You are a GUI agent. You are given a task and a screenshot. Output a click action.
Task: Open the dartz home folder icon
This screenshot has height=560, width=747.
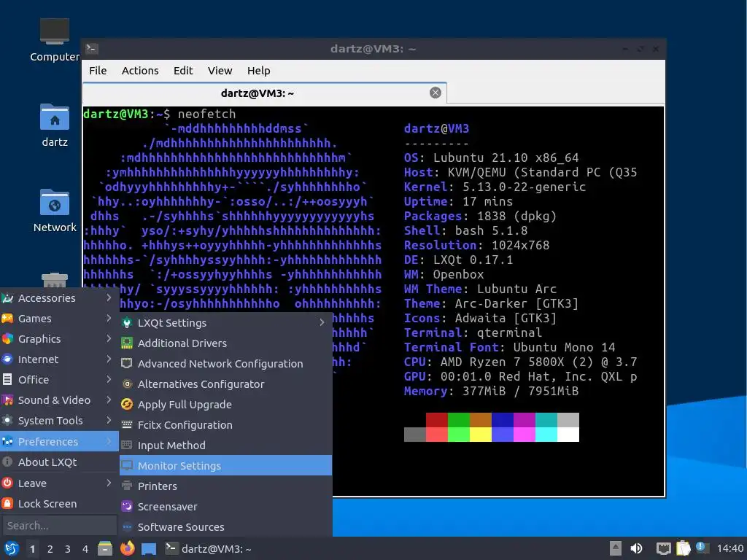[54, 125]
